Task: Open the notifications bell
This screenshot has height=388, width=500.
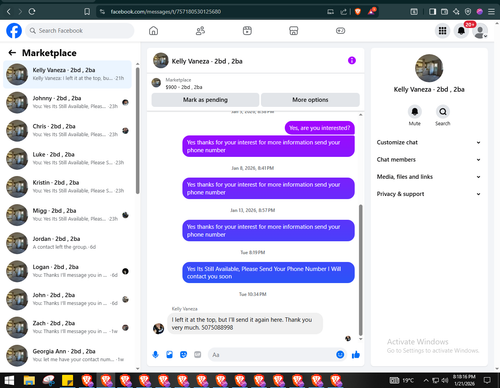Action: click(x=461, y=31)
